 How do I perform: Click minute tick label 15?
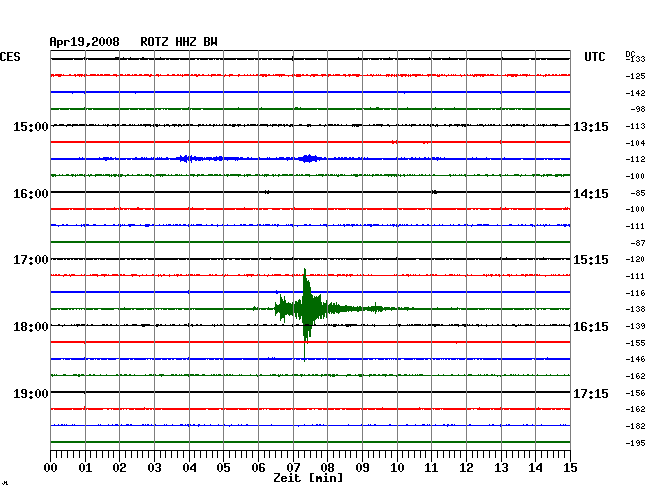(570, 468)
